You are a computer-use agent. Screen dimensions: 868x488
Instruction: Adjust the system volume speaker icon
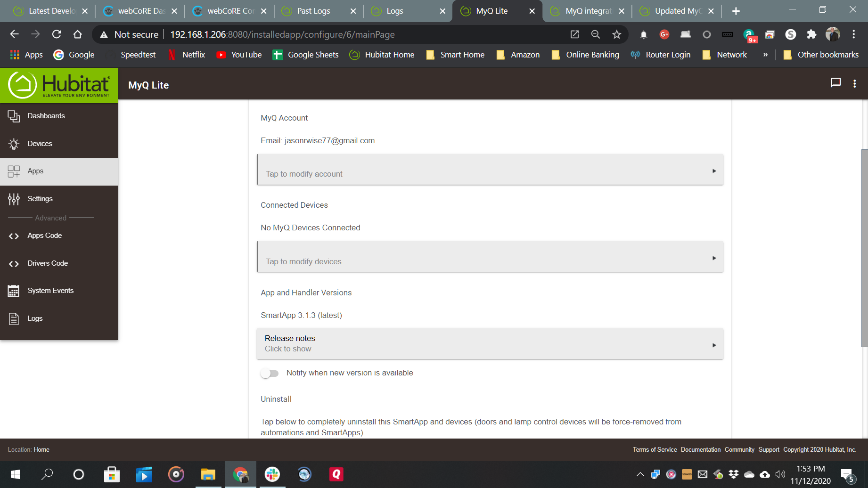tap(780, 474)
